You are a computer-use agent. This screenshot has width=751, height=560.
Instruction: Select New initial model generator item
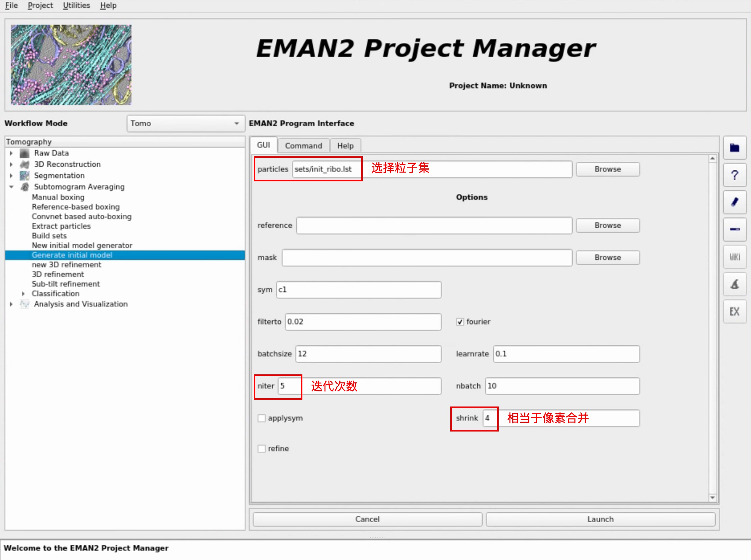tap(82, 245)
